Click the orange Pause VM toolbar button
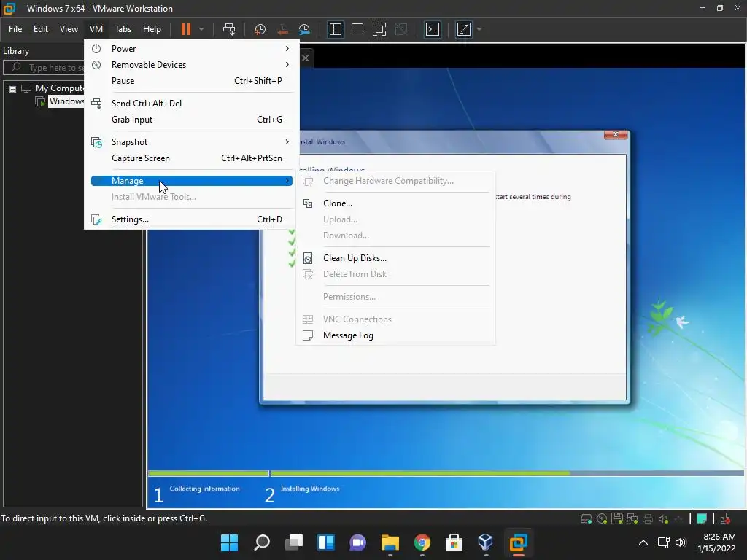The width and height of the screenshot is (747, 560). (x=186, y=29)
